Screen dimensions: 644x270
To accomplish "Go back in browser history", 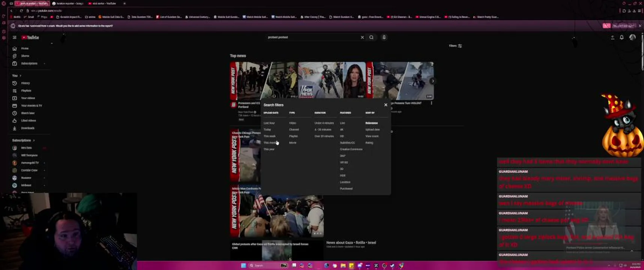I will pyautogui.click(x=11, y=11).
